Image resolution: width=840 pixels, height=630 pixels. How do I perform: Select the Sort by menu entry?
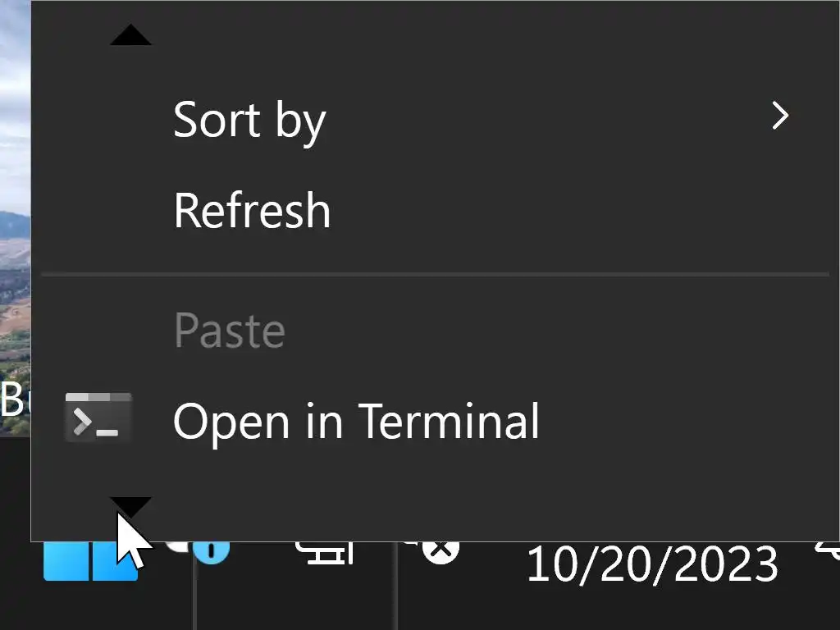pos(249,120)
